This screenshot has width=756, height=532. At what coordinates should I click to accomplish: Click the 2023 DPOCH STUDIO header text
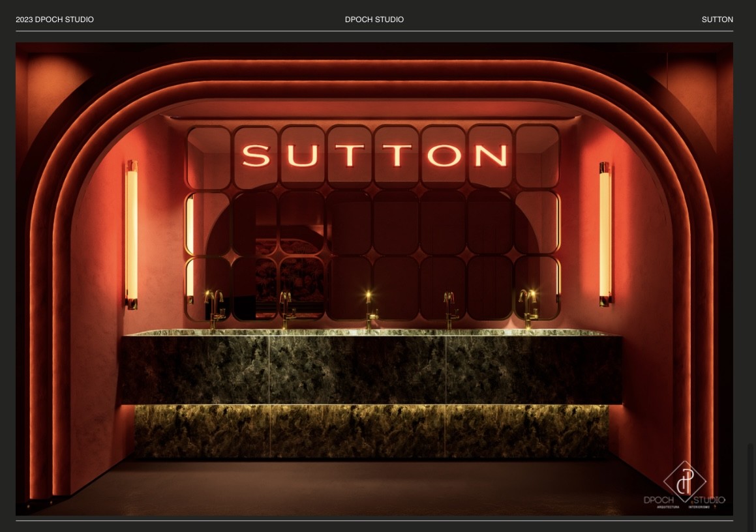pyautogui.click(x=55, y=20)
